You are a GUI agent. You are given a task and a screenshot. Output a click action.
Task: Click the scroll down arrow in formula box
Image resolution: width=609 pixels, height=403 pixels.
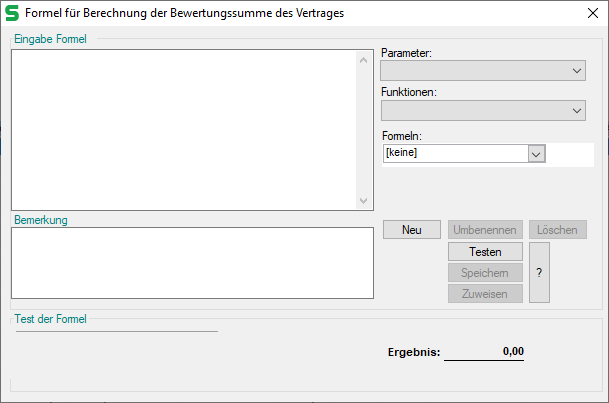tap(363, 200)
